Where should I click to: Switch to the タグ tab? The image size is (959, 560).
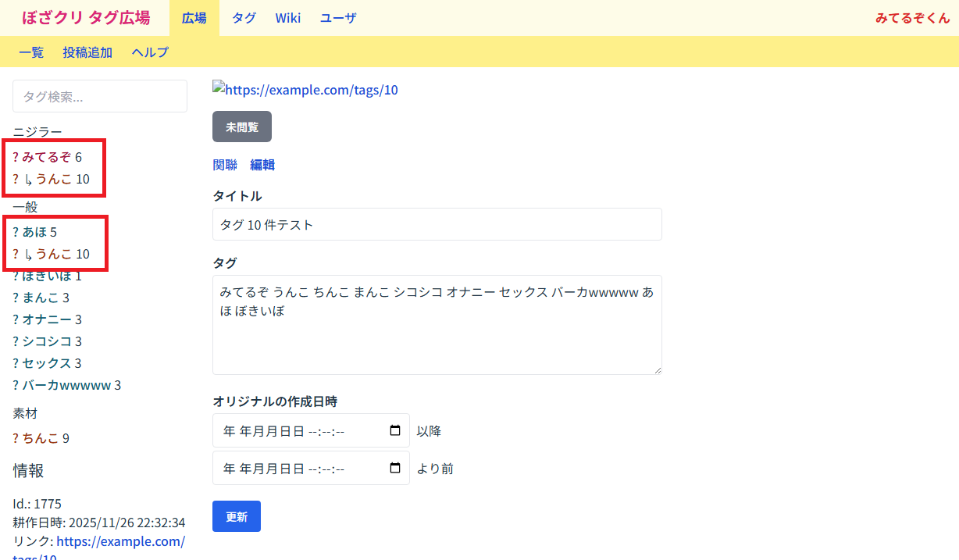pos(244,18)
